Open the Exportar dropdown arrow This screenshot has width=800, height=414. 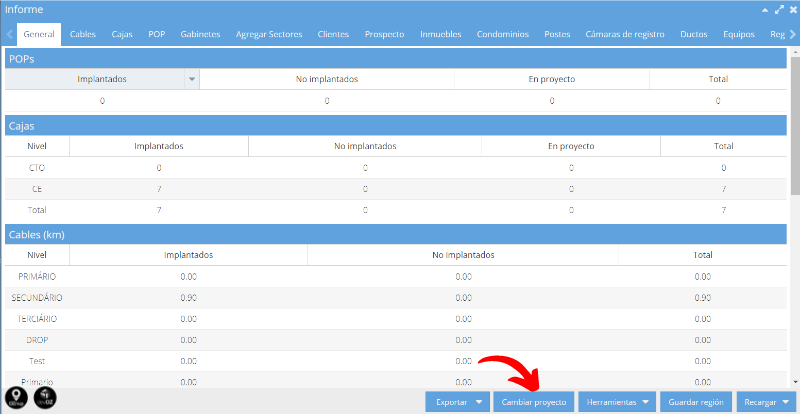479,402
